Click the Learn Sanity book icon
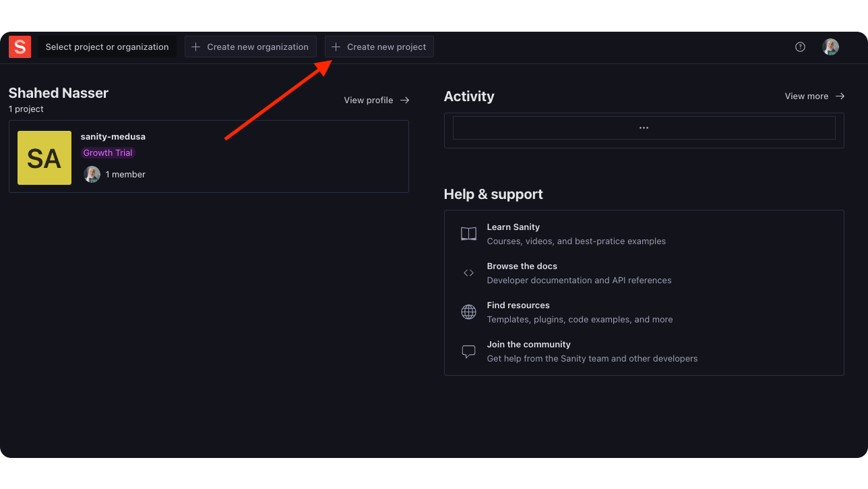868x489 pixels. (468, 233)
